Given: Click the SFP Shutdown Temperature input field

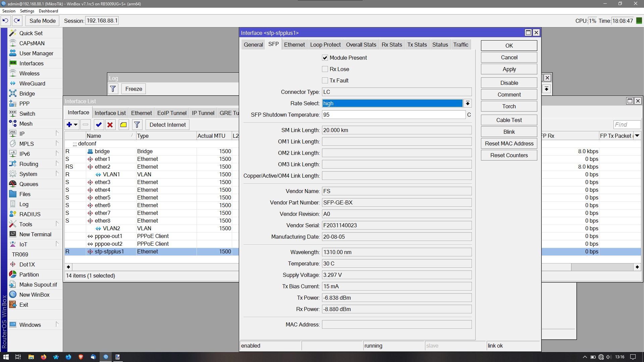Looking at the screenshot, I should point(393,115).
